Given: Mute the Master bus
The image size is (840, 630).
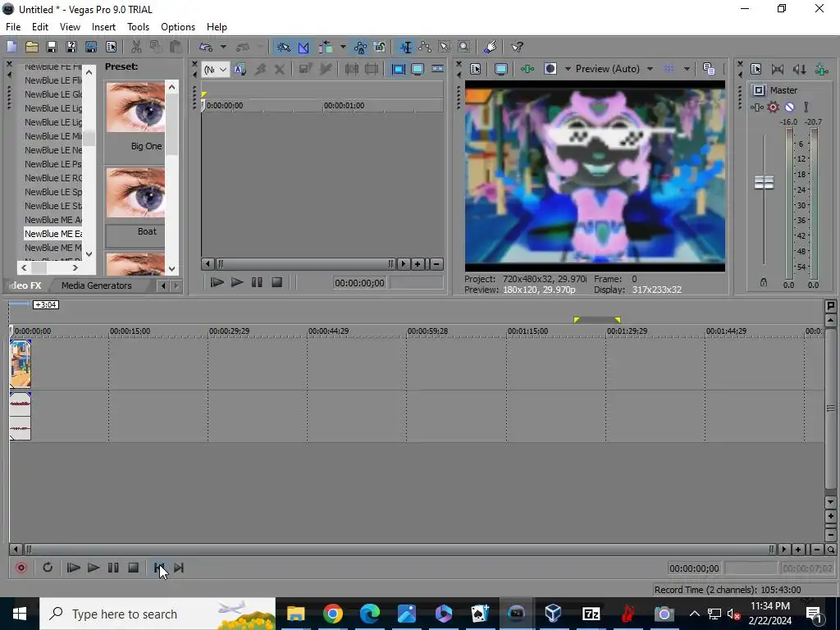Looking at the screenshot, I should (789, 107).
